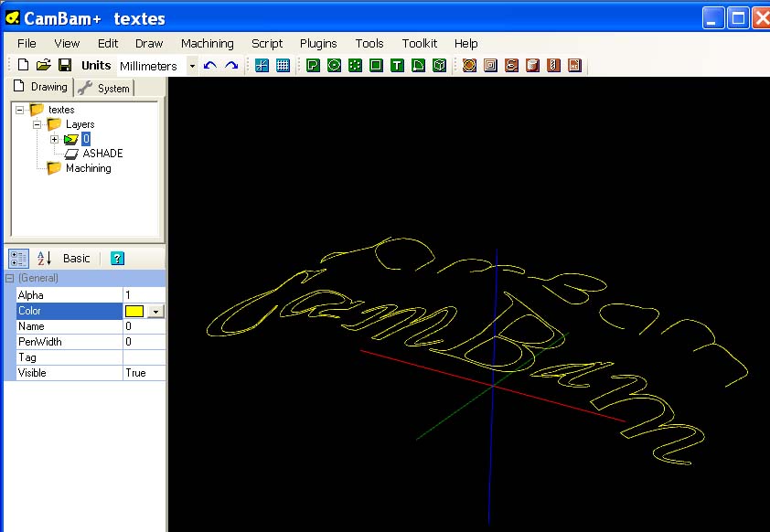This screenshot has width=770, height=532.
Task: Switch property grid to categorized view
Action: 18,259
